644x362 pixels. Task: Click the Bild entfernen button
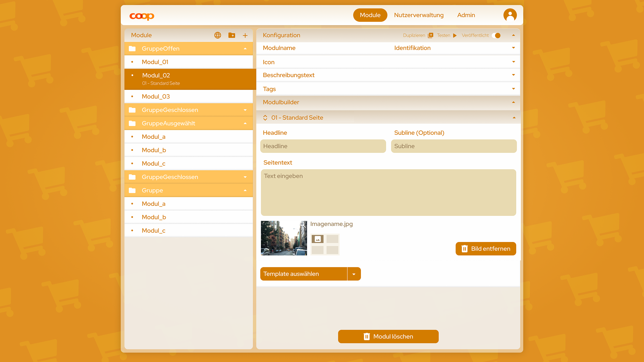tap(486, 249)
